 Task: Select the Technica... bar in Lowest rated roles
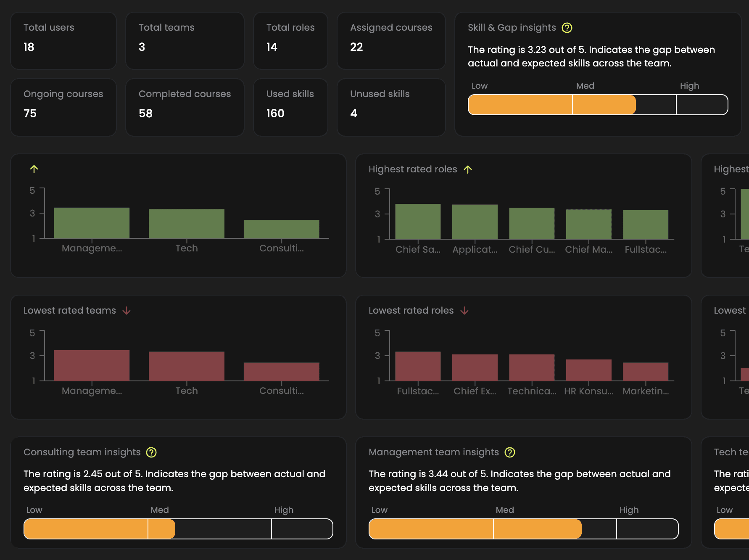click(x=532, y=367)
